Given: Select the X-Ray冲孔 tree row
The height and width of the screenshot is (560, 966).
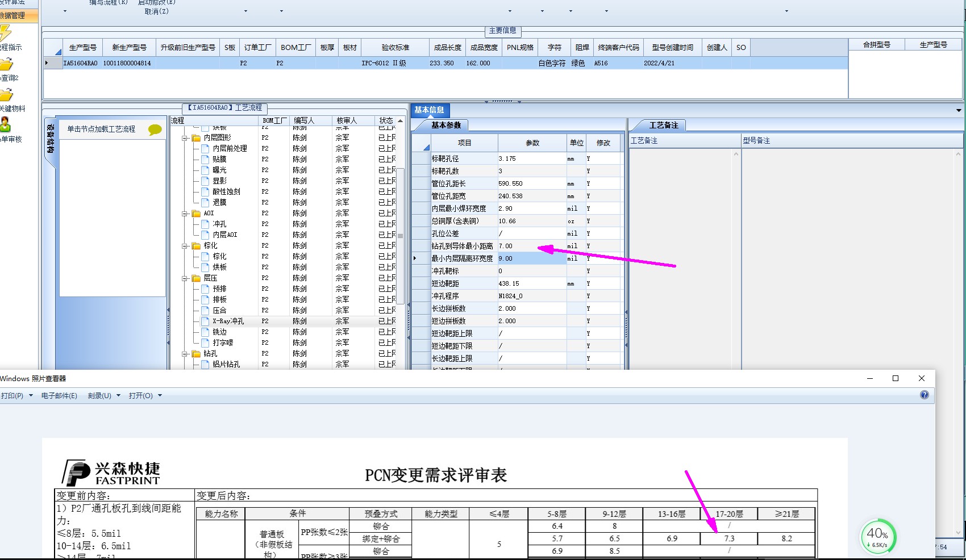Looking at the screenshot, I should (x=287, y=321).
